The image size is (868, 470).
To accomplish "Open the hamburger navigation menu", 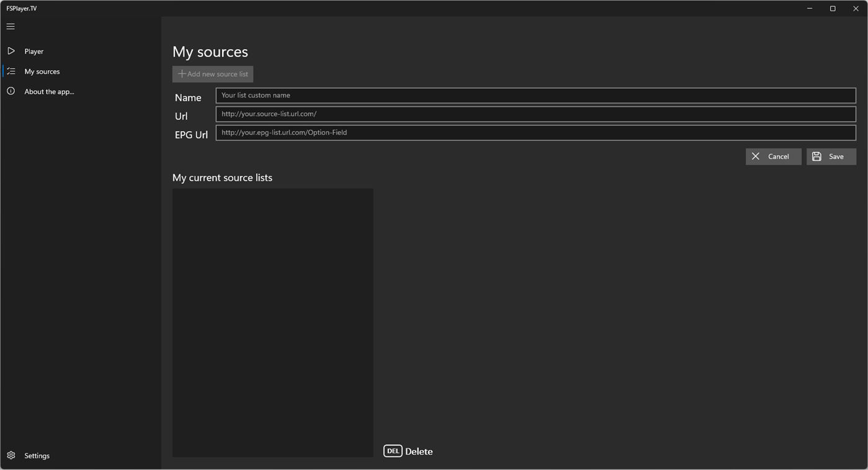I will pos(10,26).
